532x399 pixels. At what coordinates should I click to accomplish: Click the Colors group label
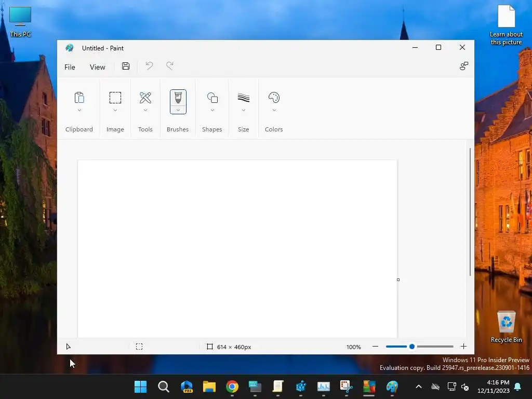[274, 129]
